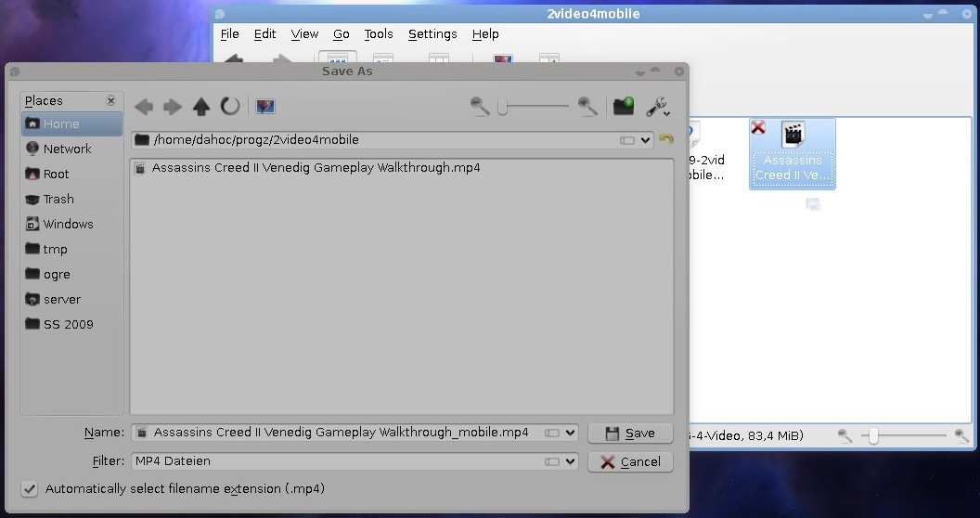Image resolution: width=980 pixels, height=518 pixels.
Task: Navigate to parent folder with up arrow
Action: [x=201, y=107]
